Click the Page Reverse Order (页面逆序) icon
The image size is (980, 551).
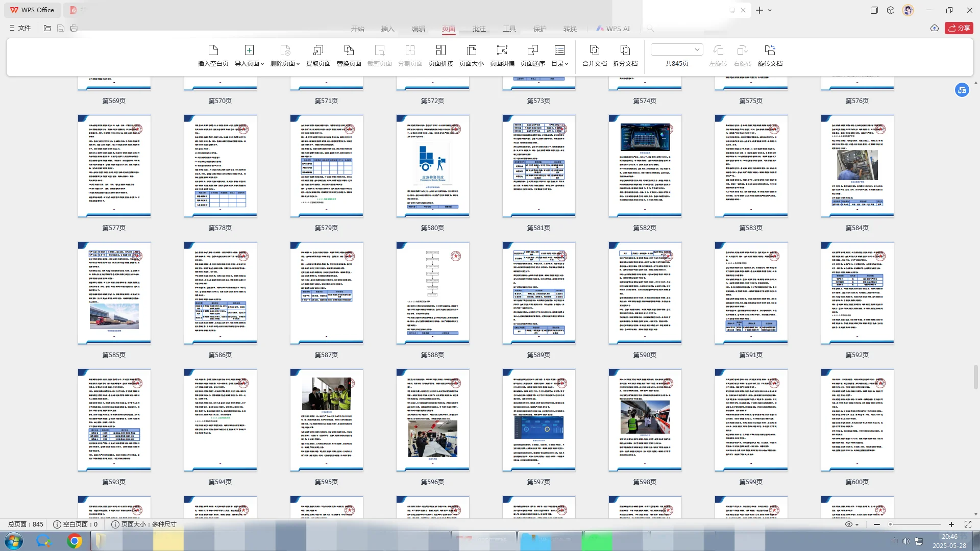(x=532, y=51)
